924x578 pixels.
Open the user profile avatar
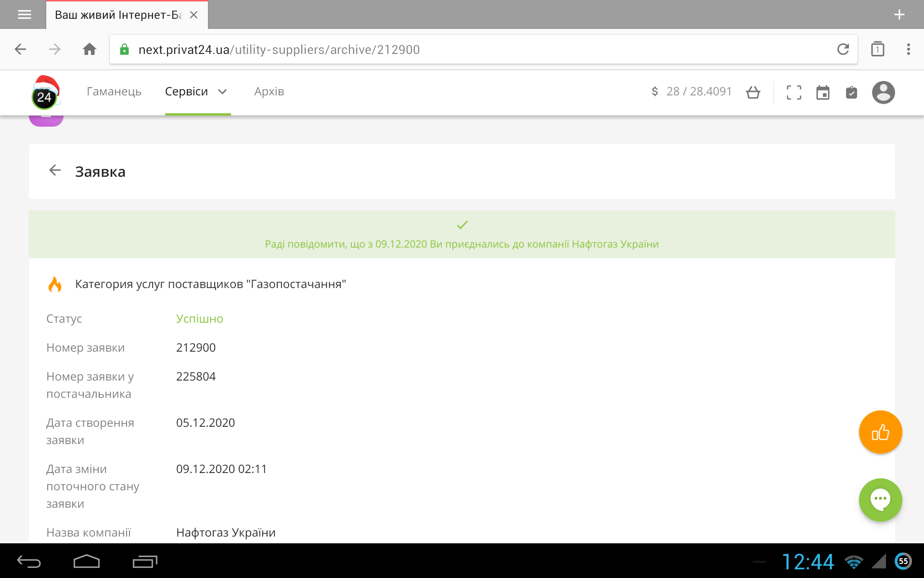point(883,92)
